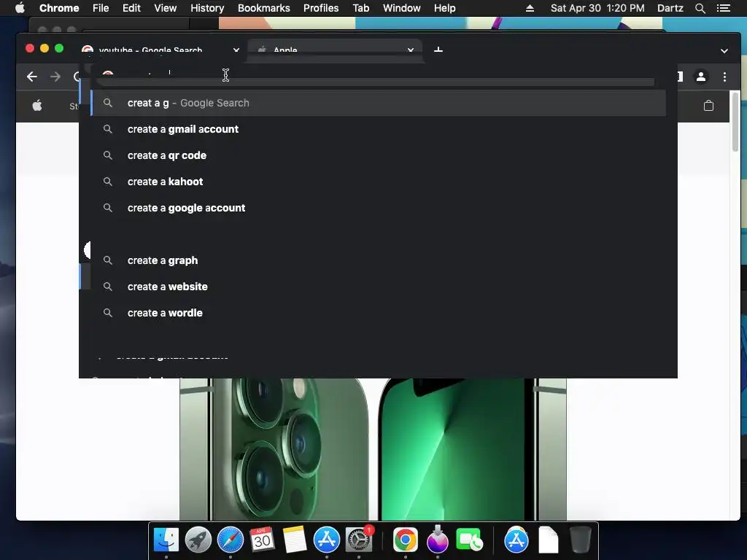
Task: Open Finder from the Dock
Action: tap(166, 540)
